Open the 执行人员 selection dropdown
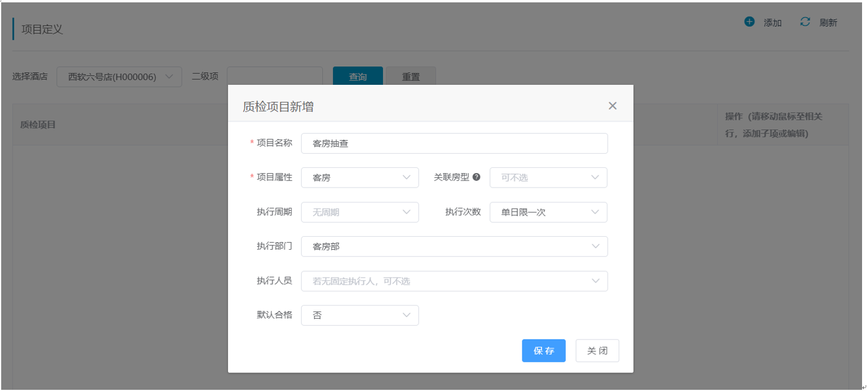This screenshot has width=868, height=391. coord(454,281)
